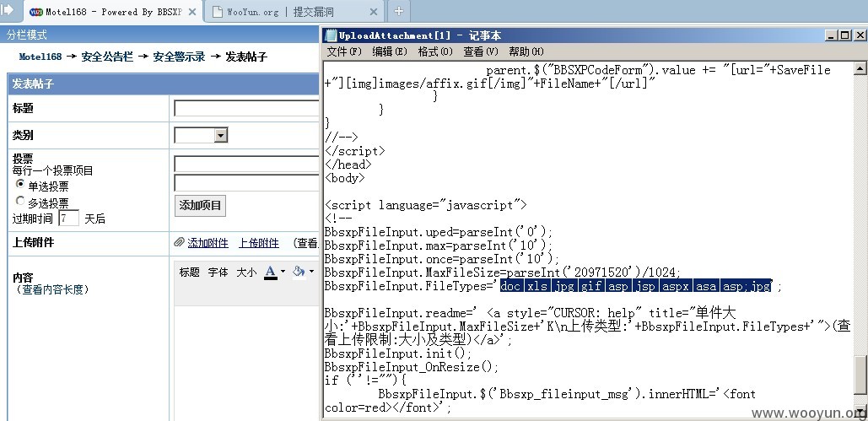Click the Notepad scroll up arrow
The height and width of the screenshot is (421, 868).
point(860,68)
